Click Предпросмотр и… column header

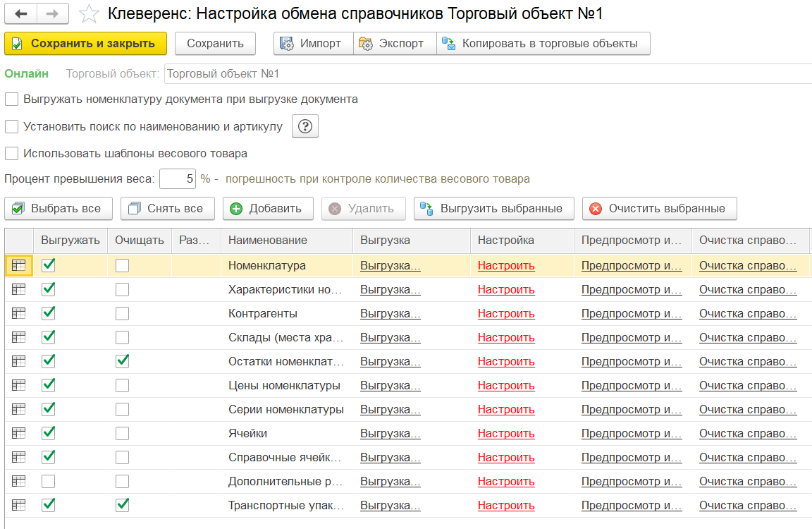pos(633,241)
